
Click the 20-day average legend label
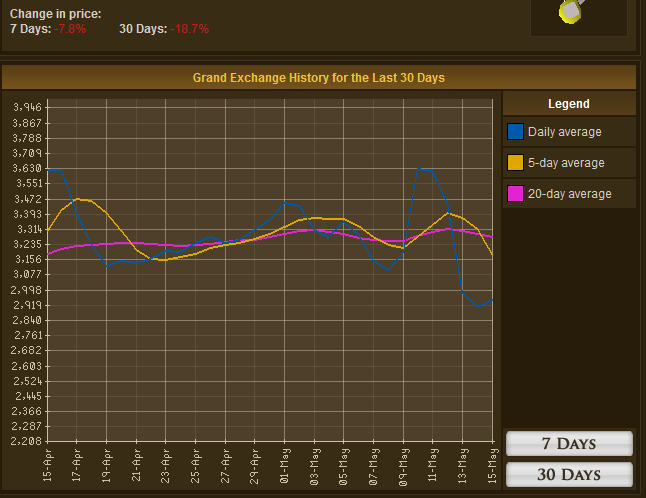569,194
